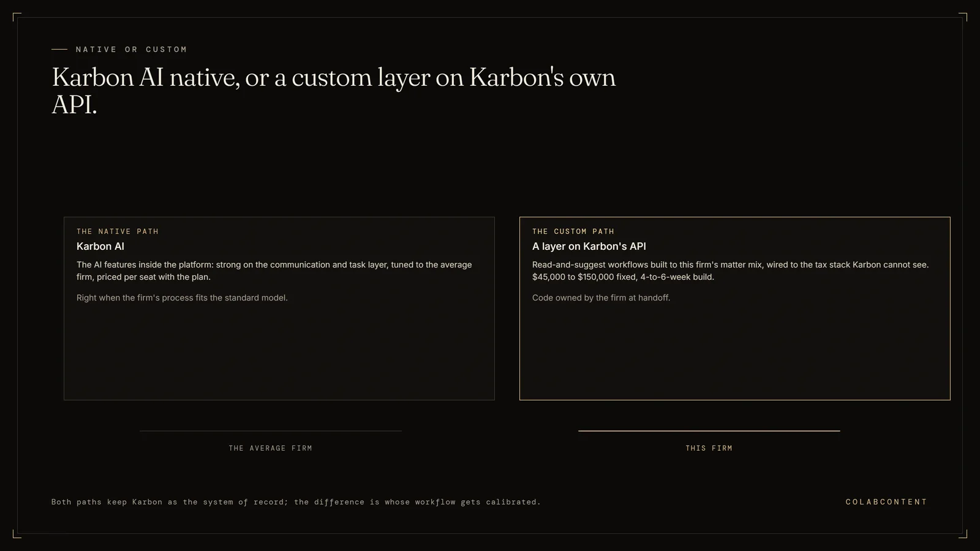Click the text 'The AI features inside the platform'

(145, 264)
